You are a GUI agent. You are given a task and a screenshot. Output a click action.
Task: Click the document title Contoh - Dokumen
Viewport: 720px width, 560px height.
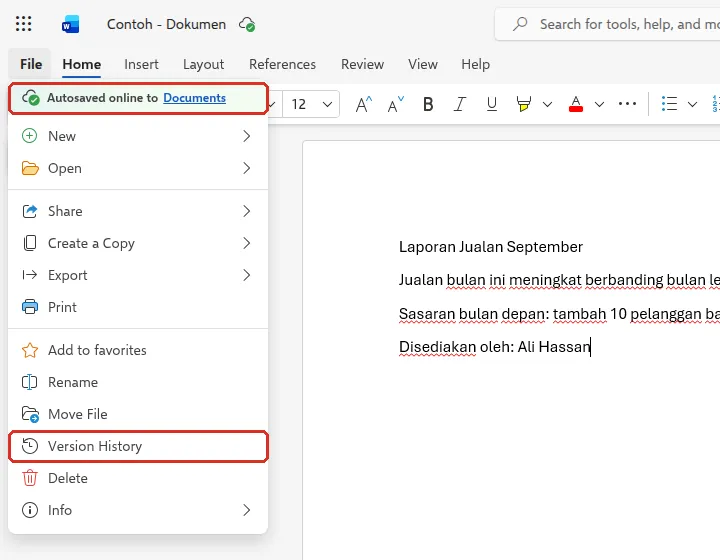166,24
